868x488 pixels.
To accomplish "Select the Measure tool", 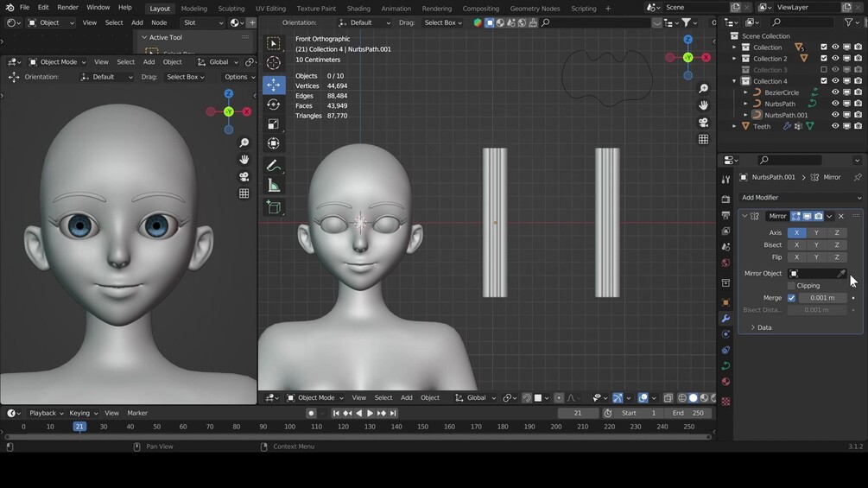I will click(x=274, y=186).
